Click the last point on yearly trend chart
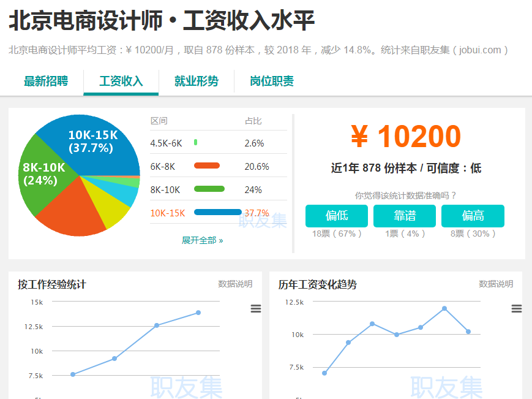Image resolution: width=532 pixels, height=399 pixels. click(x=468, y=332)
